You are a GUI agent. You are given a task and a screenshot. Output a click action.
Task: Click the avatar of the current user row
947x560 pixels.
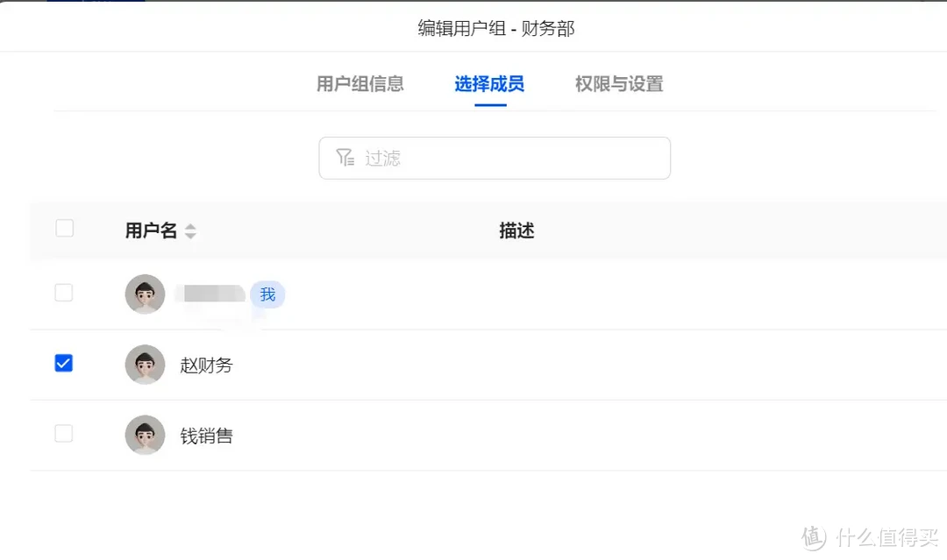click(145, 294)
